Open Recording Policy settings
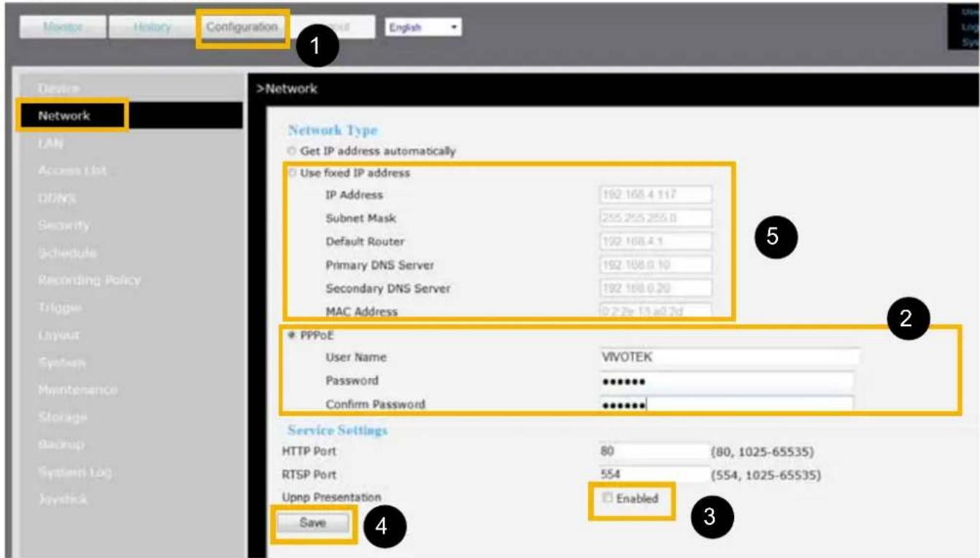This screenshot has width=980, height=558. pos(89,281)
